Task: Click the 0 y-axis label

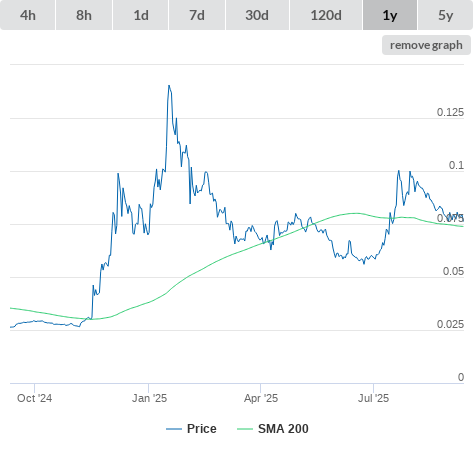Action: [x=461, y=377]
